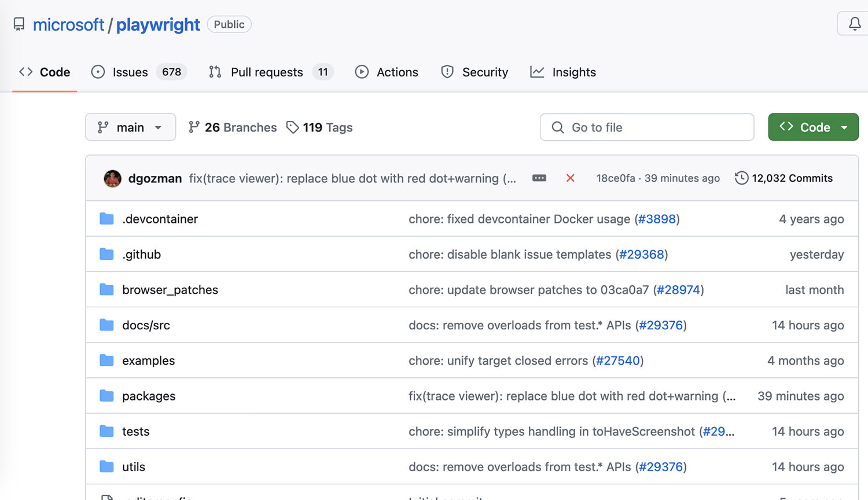Click the search magnifier in Go to file
The height and width of the screenshot is (500, 868).
558,127
